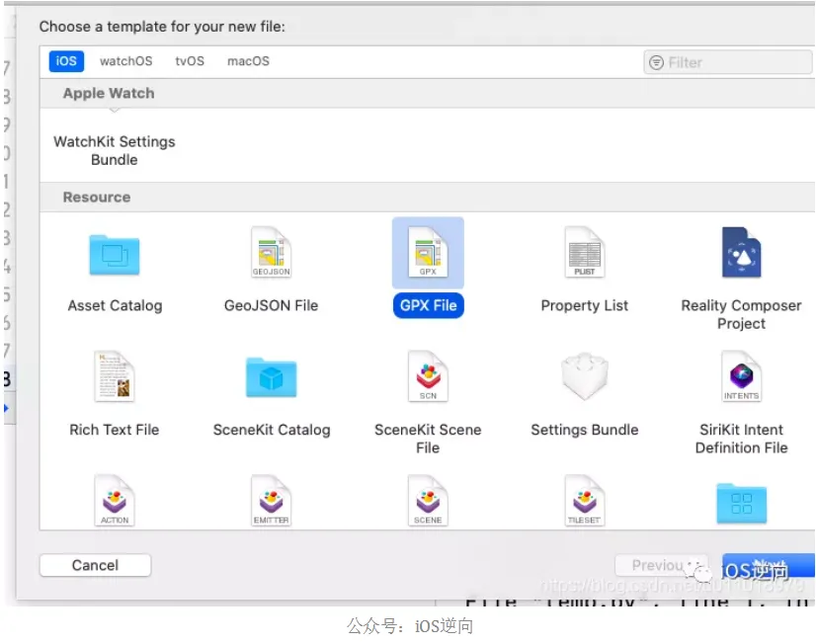Image resolution: width=816 pixels, height=644 pixels.
Task: Pick the Property List template icon
Action: (x=585, y=252)
